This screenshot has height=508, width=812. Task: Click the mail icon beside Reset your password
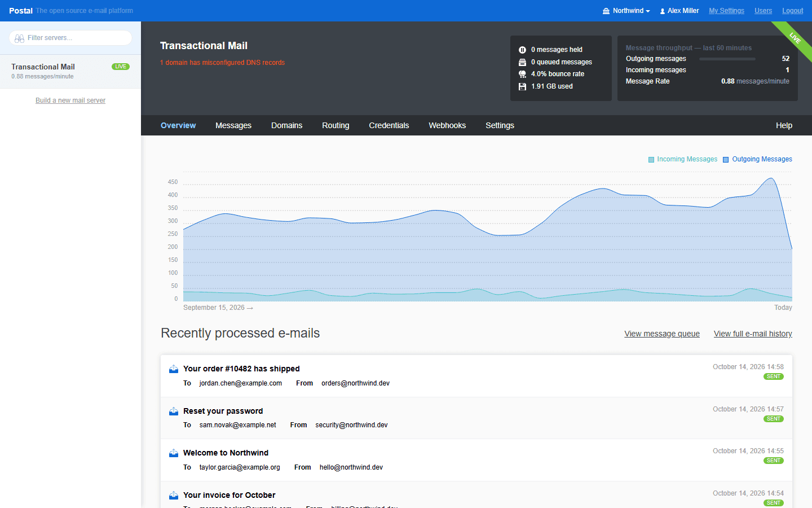[x=174, y=411]
